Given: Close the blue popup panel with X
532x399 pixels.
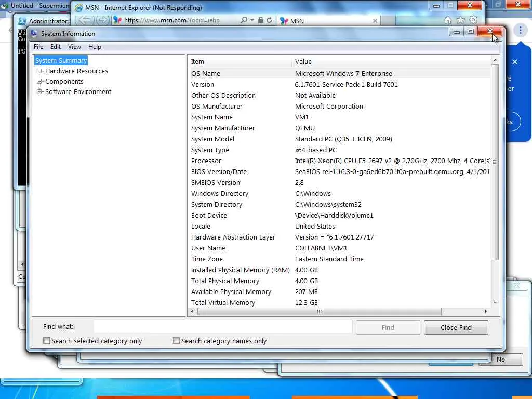Looking at the screenshot, I should (x=515, y=62).
